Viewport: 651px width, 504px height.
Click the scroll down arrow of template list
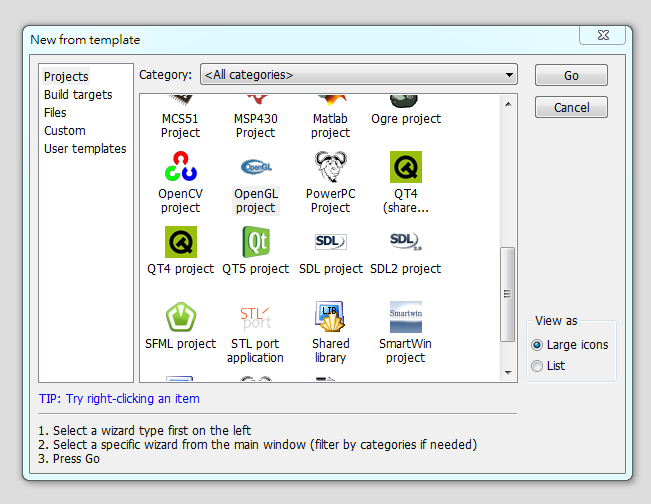[x=508, y=372]
